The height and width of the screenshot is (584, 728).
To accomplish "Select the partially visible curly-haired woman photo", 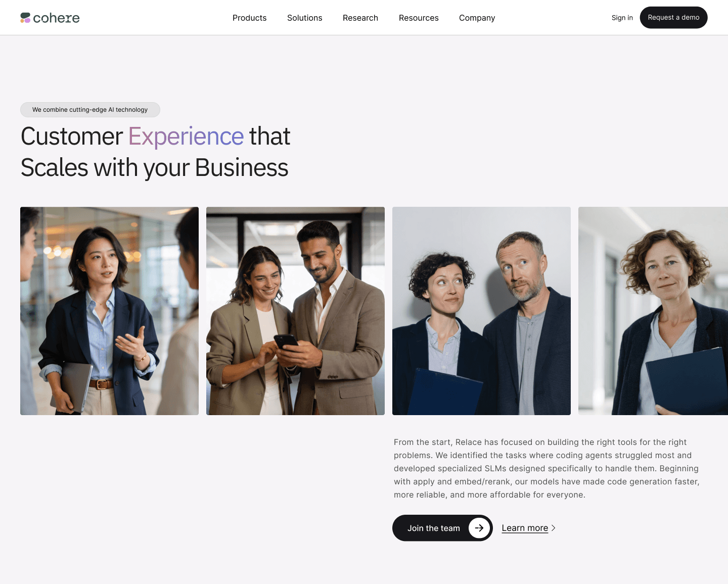I will [653, 311].
